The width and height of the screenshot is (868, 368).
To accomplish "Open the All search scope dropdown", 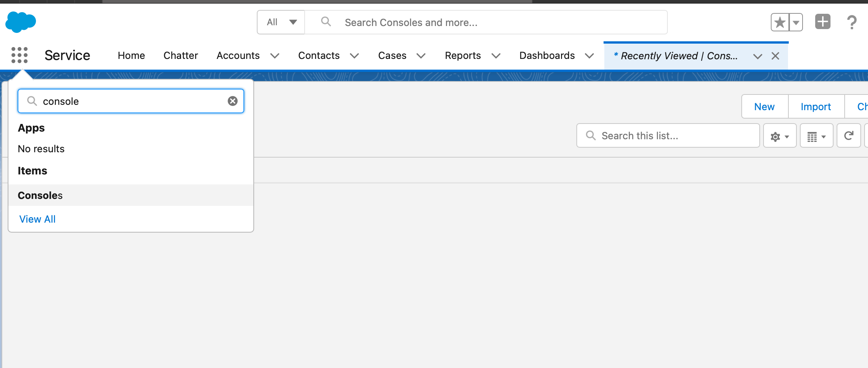I will (281, 22).
